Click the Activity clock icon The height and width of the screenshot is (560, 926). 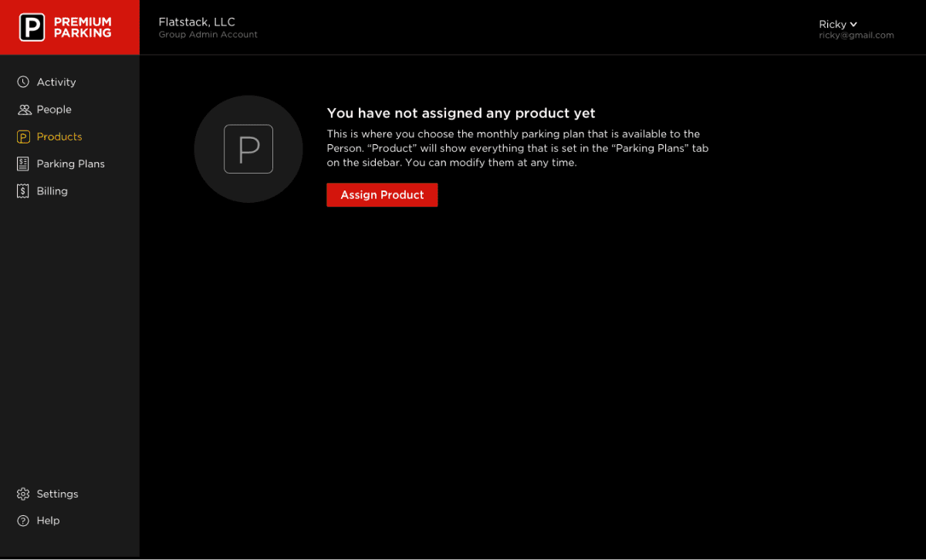coord(23,82)
